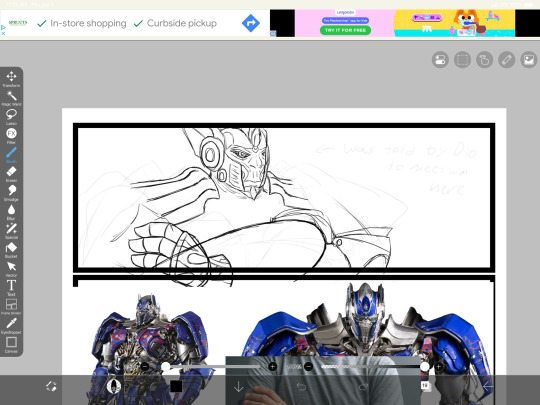Tap the blue directions arrow in ad
The height and width of the screenshot is (405, 540).
pyautogui.click(x=251, y=23)
